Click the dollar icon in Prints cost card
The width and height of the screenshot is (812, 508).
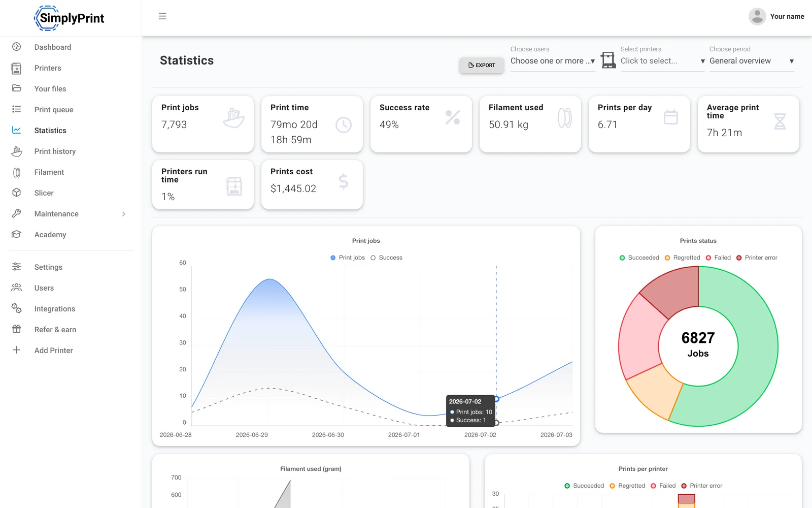(344, 181)
